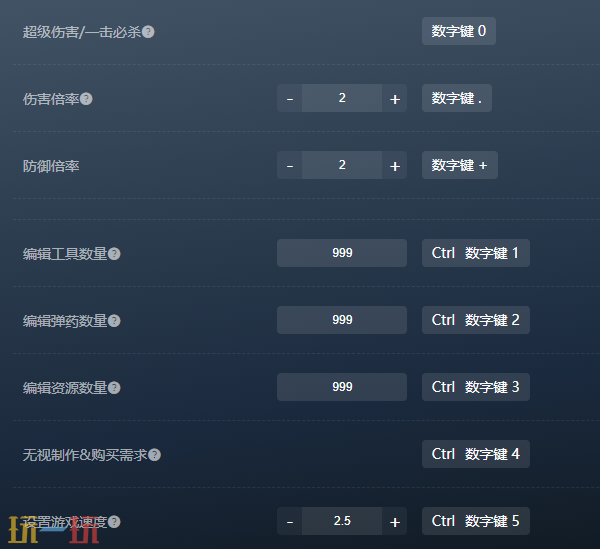Viewport: 600px width, 549px height.
Task: Click the Ctrl 数字键 4 hotkey button
Action: point(476,454)
